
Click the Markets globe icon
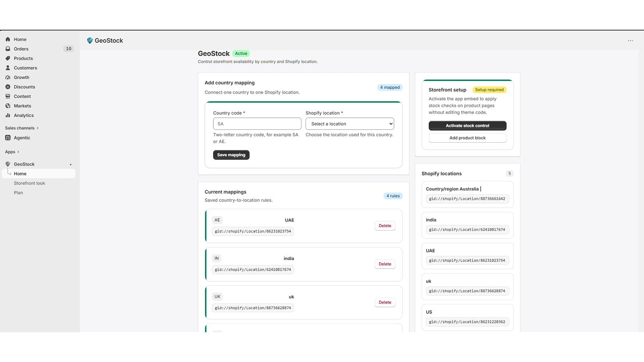[8, 106]
